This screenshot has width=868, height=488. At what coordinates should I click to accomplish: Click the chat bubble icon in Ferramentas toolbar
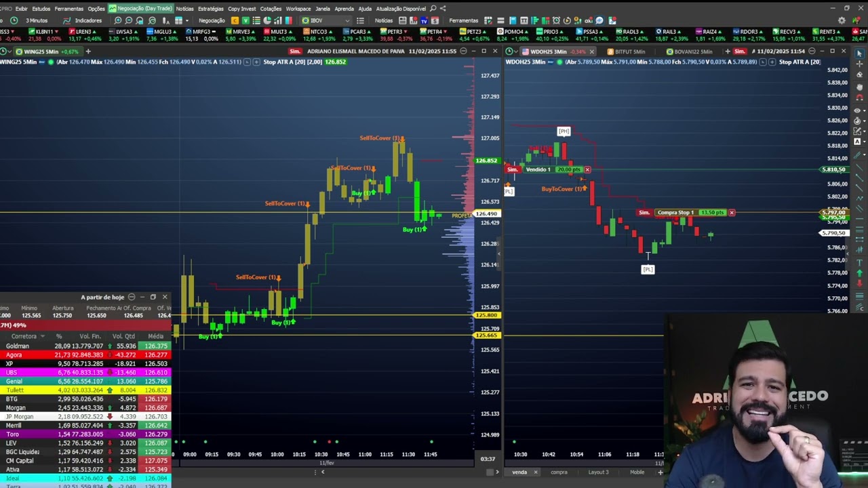point(600,20)
